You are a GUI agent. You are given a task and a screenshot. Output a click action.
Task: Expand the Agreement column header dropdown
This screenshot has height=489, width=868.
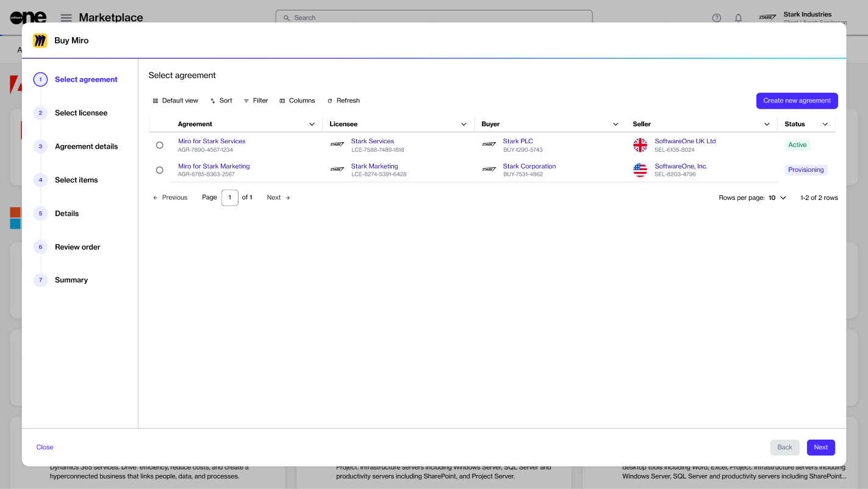click(312, 124)
